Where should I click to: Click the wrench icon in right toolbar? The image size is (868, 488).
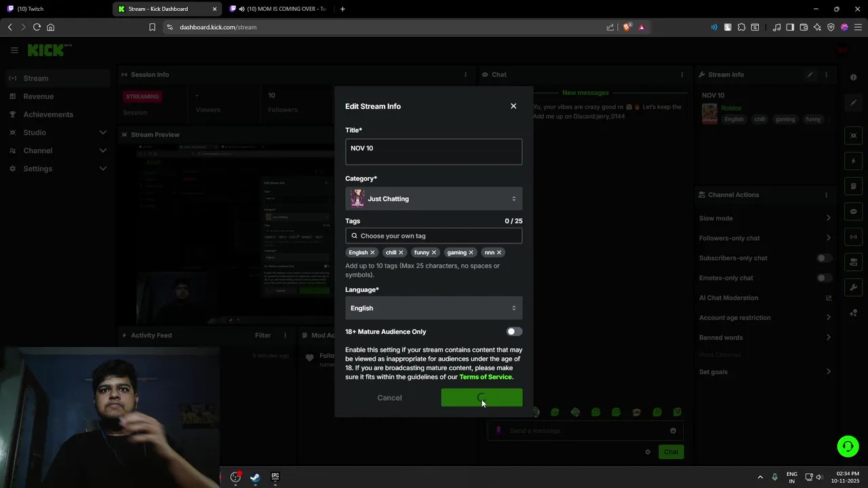(x=854, y=287)
